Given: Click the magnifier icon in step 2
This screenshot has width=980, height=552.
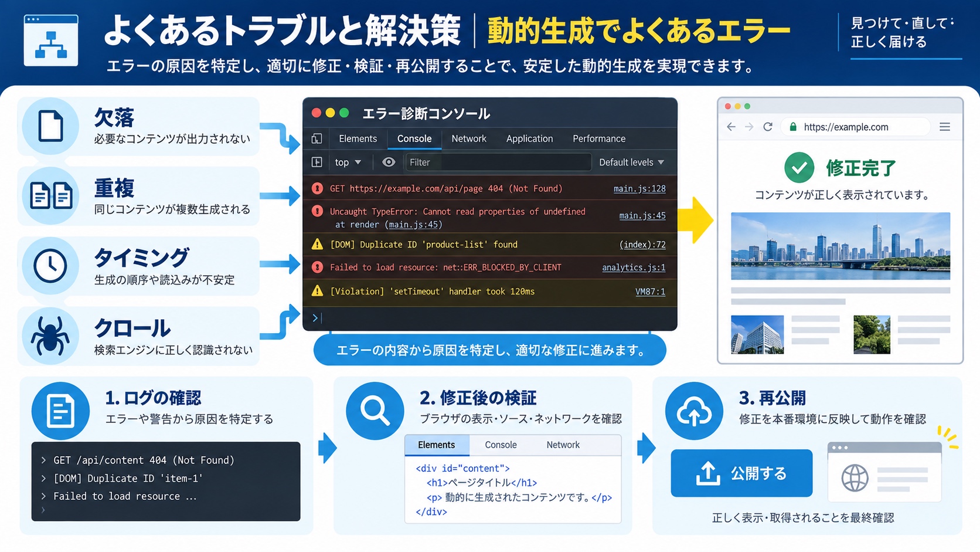Looking at the screenshot, I should coord(375,411).
